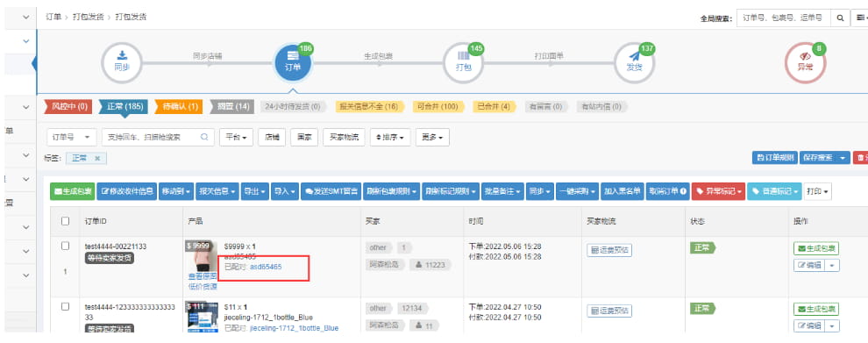Click the 11223 buyer user badge
Image resolution: width=868 pixels, height=343 pixels.
tap(430, 266)
